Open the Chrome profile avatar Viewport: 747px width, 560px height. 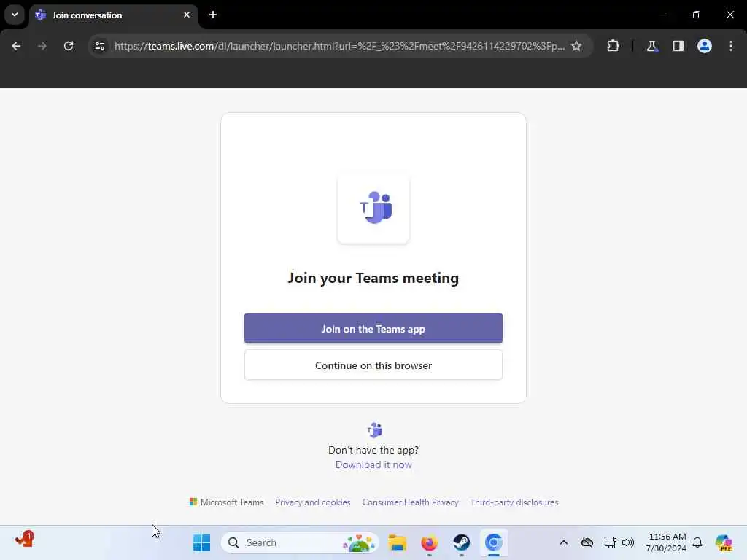705,46
